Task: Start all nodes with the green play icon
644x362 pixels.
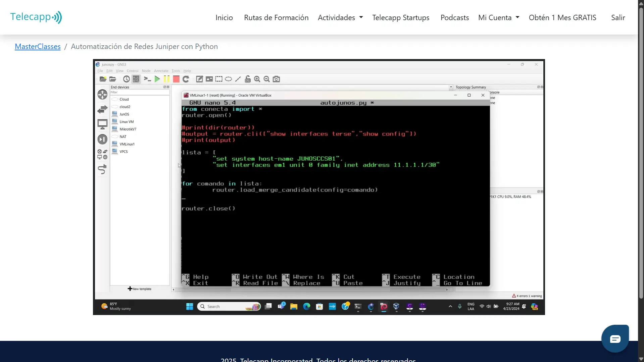Action: [x=157, y=79]
